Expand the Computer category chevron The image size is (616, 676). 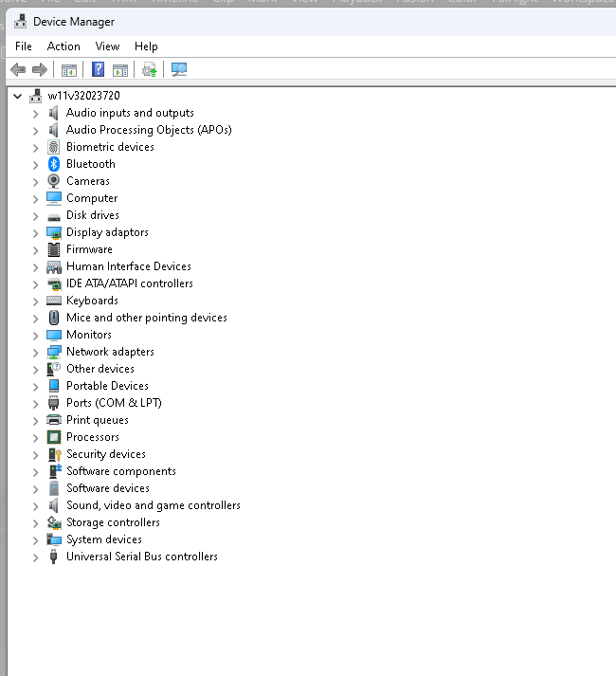pyautogui.click(x=36, y=199)
